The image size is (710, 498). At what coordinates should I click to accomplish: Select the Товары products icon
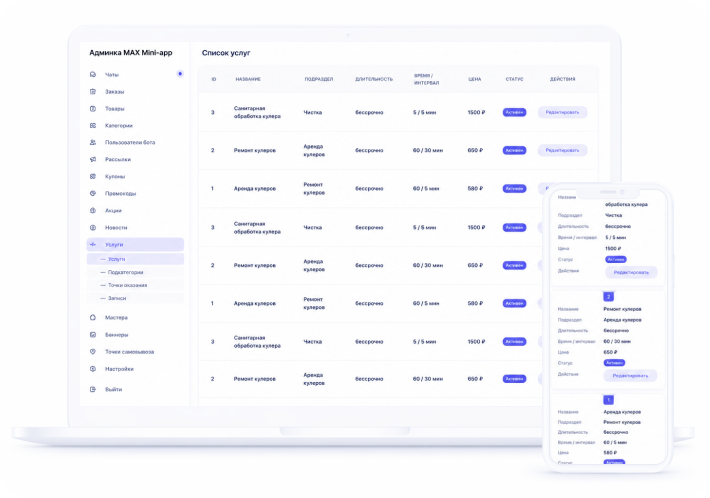pos(93,109)
